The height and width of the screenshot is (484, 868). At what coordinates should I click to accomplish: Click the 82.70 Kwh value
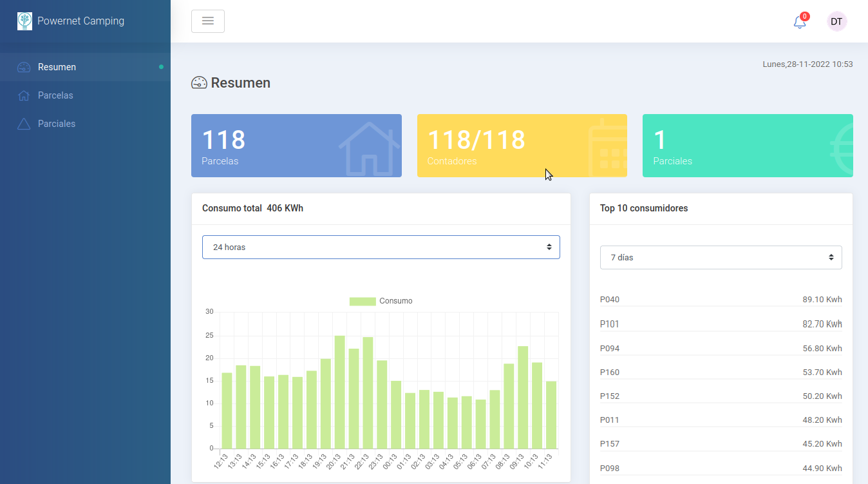[x=822, y=324]
